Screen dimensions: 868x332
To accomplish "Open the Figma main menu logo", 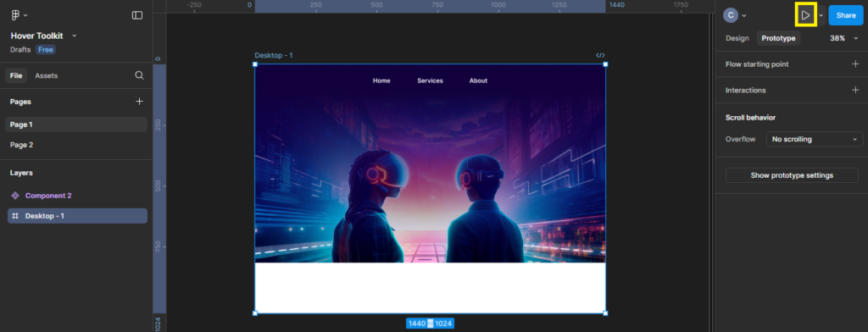I will (x=15, y=15).
